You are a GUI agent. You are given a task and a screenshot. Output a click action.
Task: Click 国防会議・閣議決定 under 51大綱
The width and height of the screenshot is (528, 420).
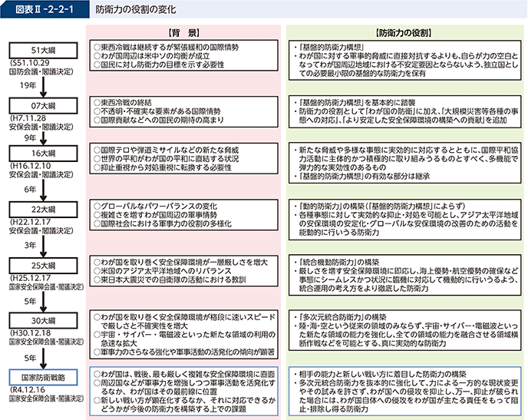[x=41, y=71]
